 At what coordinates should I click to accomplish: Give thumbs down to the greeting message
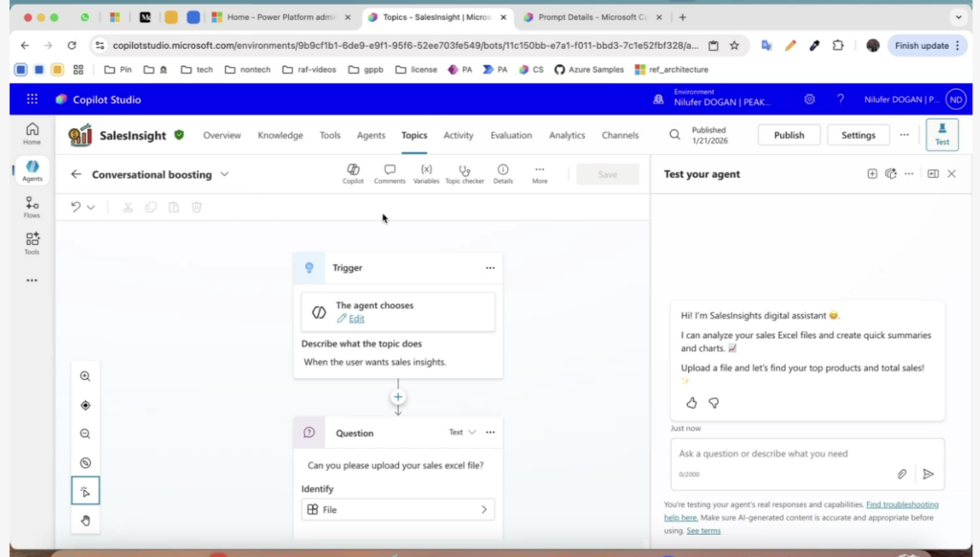[713, 403]
